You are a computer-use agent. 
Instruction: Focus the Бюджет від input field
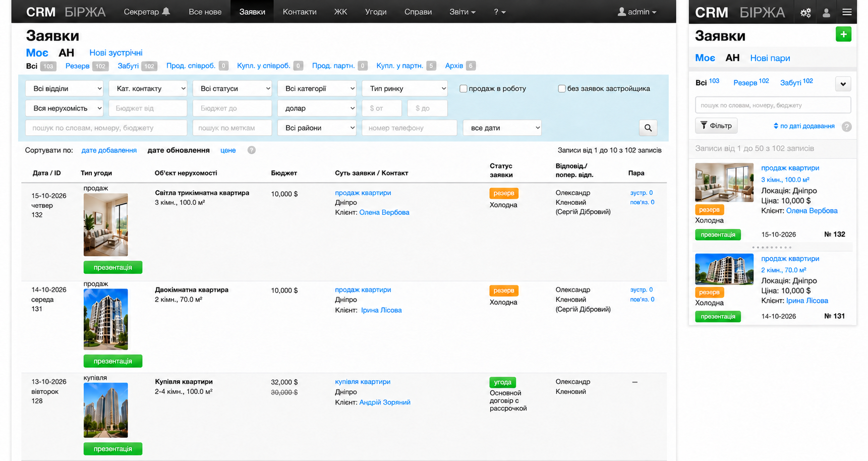coord(148,108)
